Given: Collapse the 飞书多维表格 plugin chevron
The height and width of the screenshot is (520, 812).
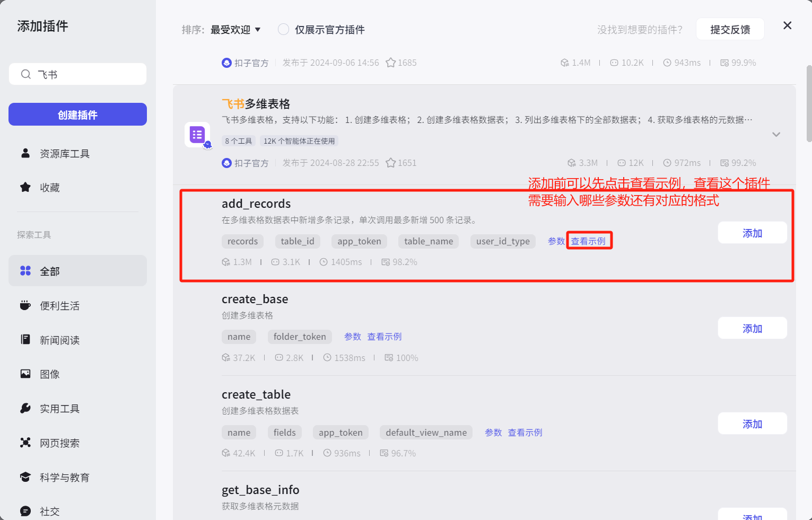Looking at the screenshot, I should pos(776,134).
